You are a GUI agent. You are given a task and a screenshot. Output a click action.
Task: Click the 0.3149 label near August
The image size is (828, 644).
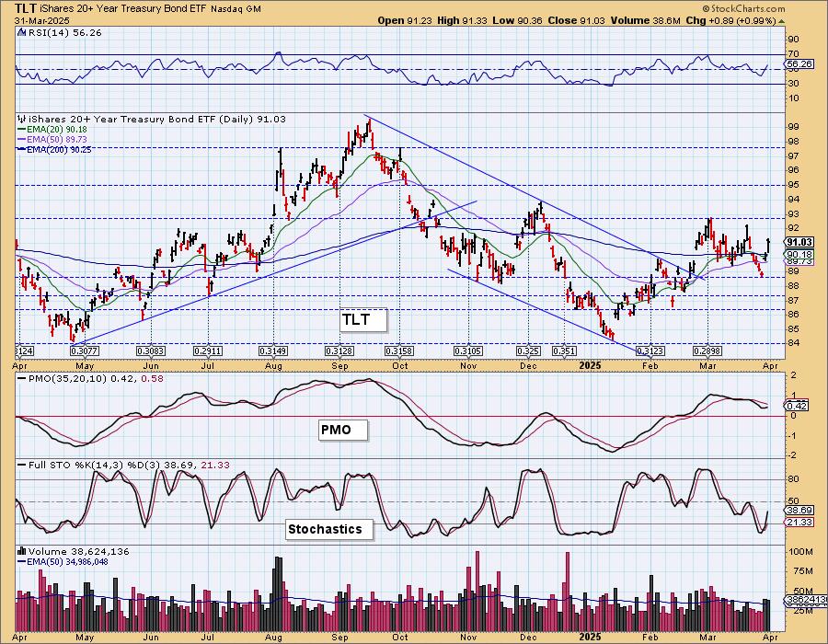pos(273,351)
